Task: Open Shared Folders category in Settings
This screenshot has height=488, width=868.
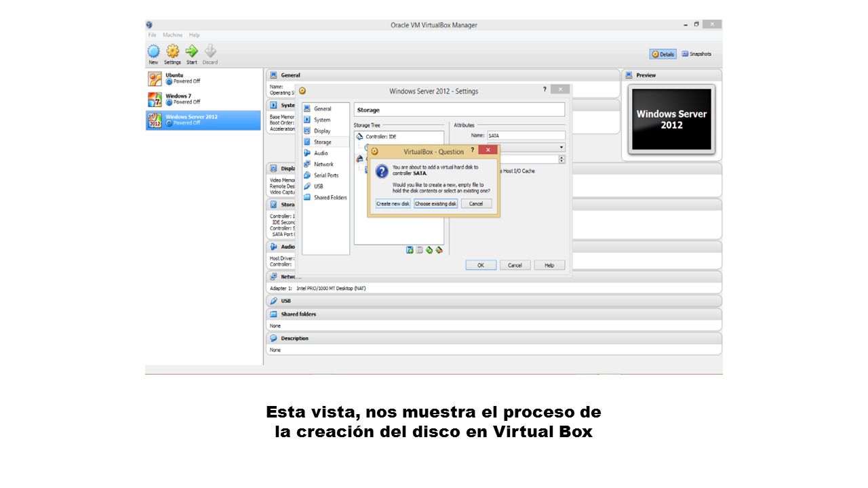Action: (x=325, y=197)
